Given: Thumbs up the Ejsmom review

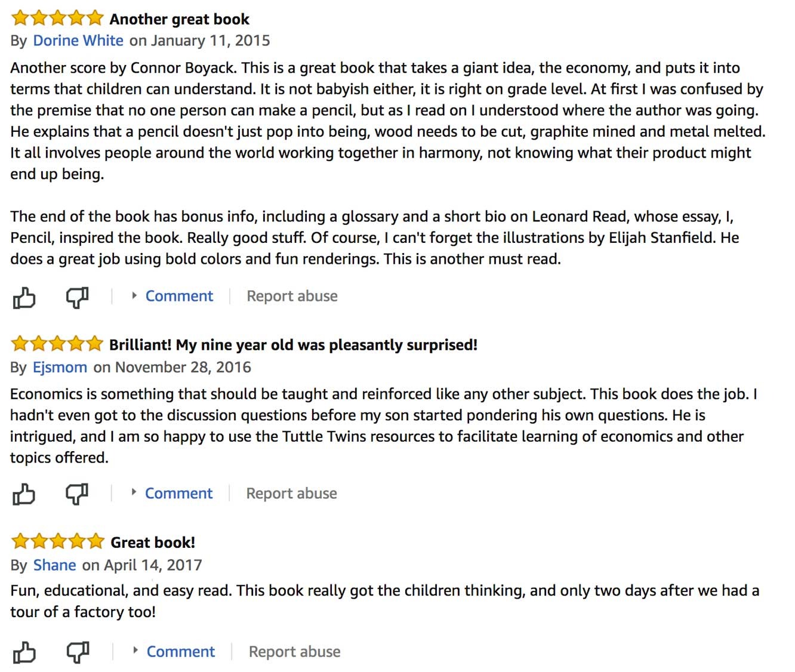Looking at the screenshot, I should tap(24, 494).
